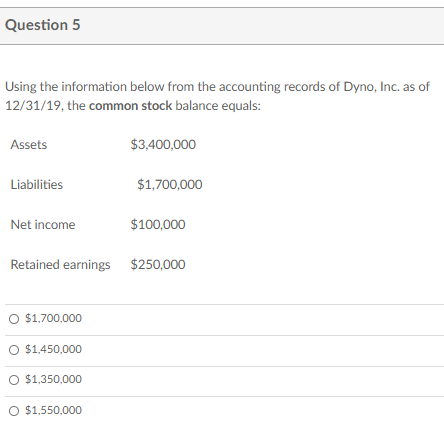Select the $1,700,000 answer radio button
Image resolution: width=444 pixels, height=433 pixels.
pyautogui.click(x=14, y=319)
